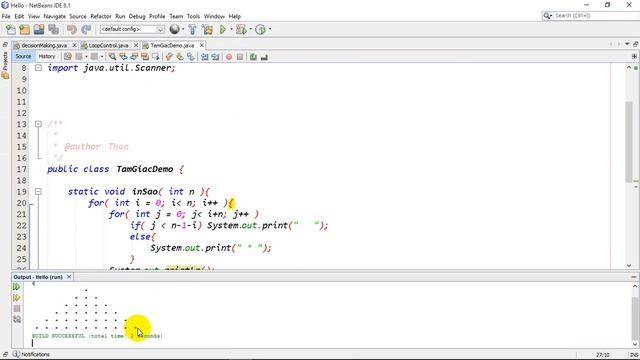640x360 pixels.
Task: Click the Toggle Bookmark icon
Action: (x=191, y=57)
